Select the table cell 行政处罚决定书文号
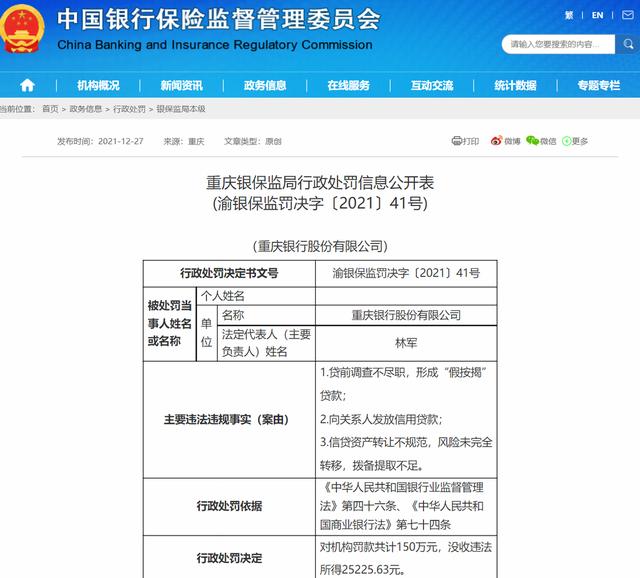This screenshot has height=578, width=640. point(229,273)
